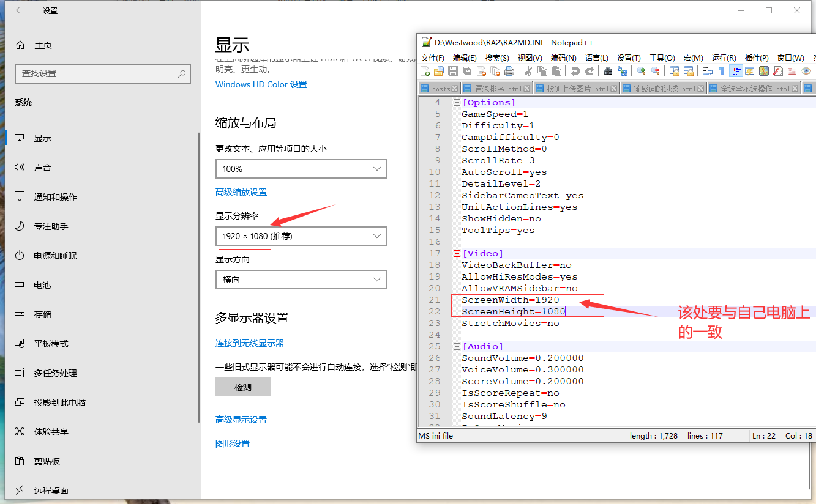816x504 pixels.
Task: Go back using Settings back arrow
Action: 20,10
